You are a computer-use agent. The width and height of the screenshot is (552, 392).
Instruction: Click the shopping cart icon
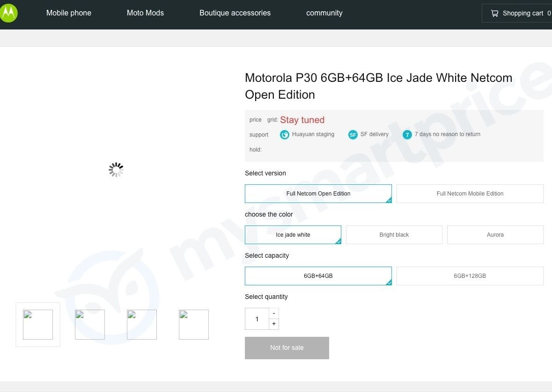point(494,13)
